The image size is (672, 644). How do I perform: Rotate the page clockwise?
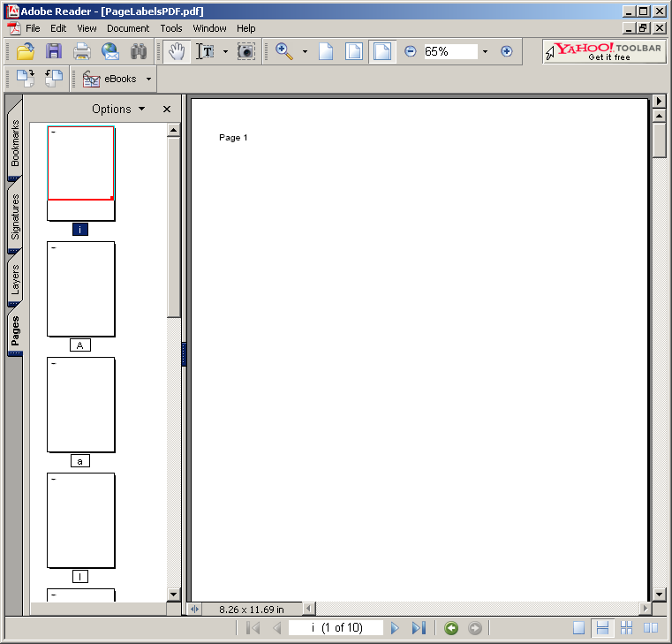[x=26, y=79]
